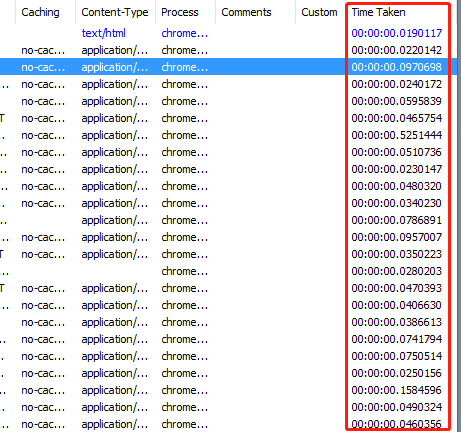Screen dimensions: 461x432
Task: Select time value 00:00:00.0230147
Action: [x=397, y=169]
